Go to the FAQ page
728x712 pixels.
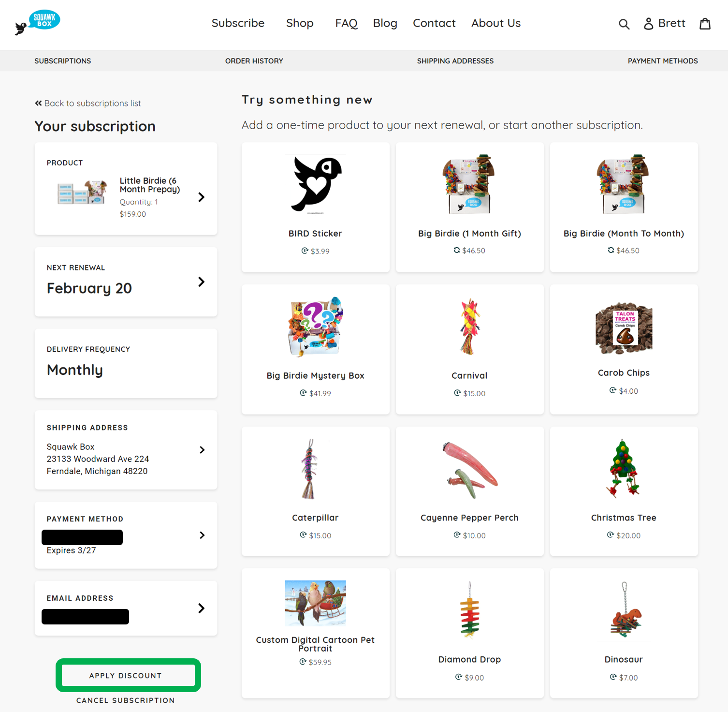(x=347, y=23)
